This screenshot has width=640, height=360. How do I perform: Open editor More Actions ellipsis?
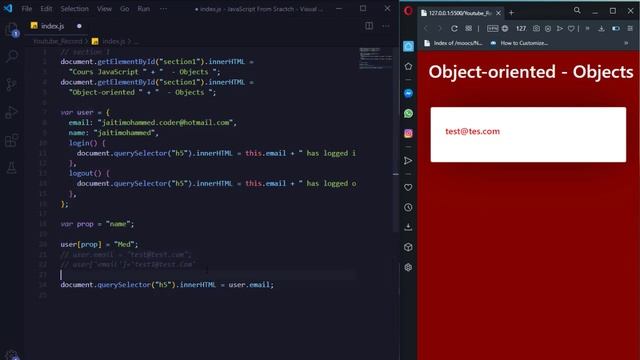tap(385, 26)
